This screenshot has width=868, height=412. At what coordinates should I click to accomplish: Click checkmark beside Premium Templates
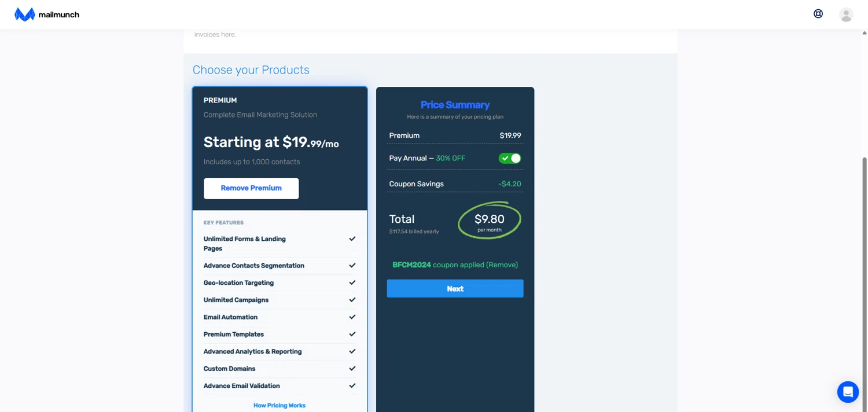tap(352, 334)
